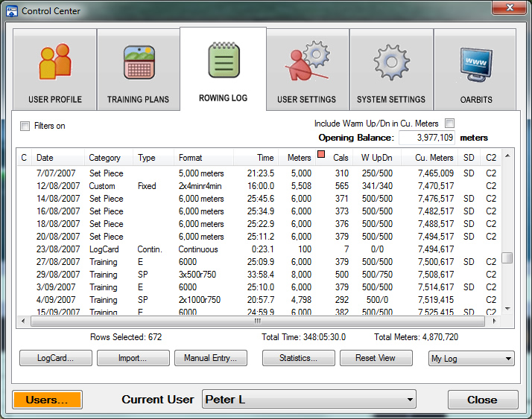This screenshot has height=419, width=532.
Task: Click the Manual Entry button
Action: coord(210,358)
